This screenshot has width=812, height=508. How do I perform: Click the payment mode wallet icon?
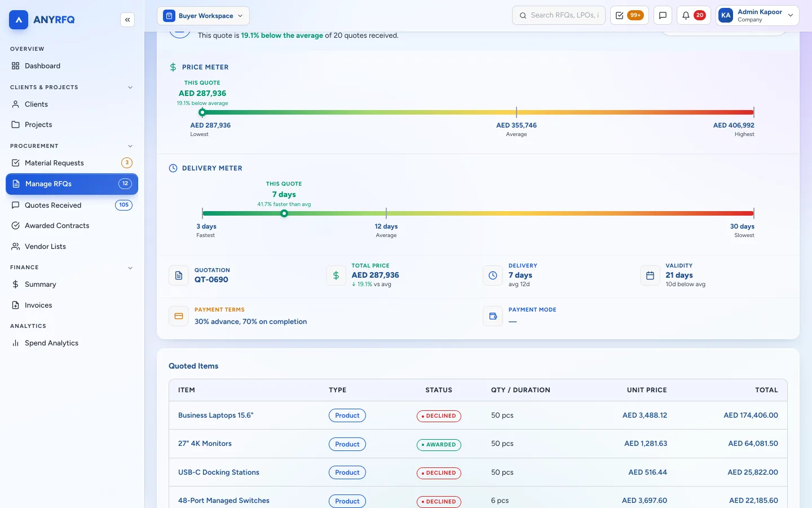tap(493, 316)
